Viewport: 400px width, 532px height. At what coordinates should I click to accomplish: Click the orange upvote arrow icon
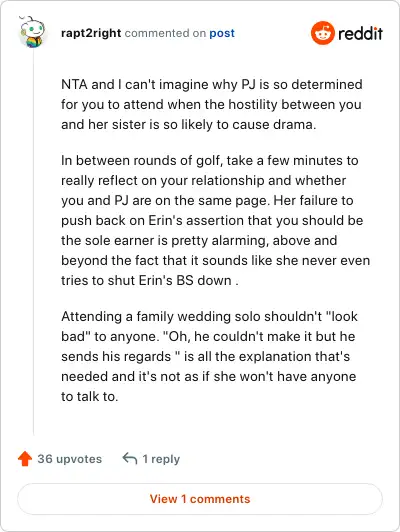pyautogui.click(x=25, y=459)
